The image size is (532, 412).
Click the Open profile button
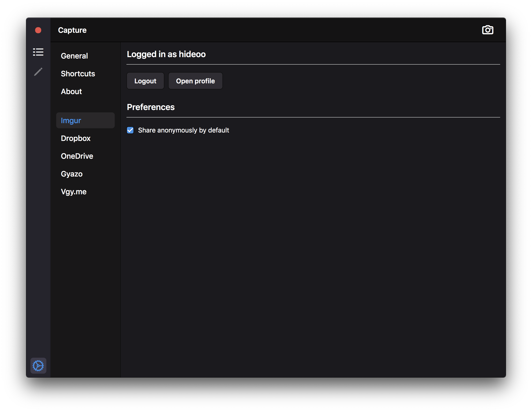196,81
